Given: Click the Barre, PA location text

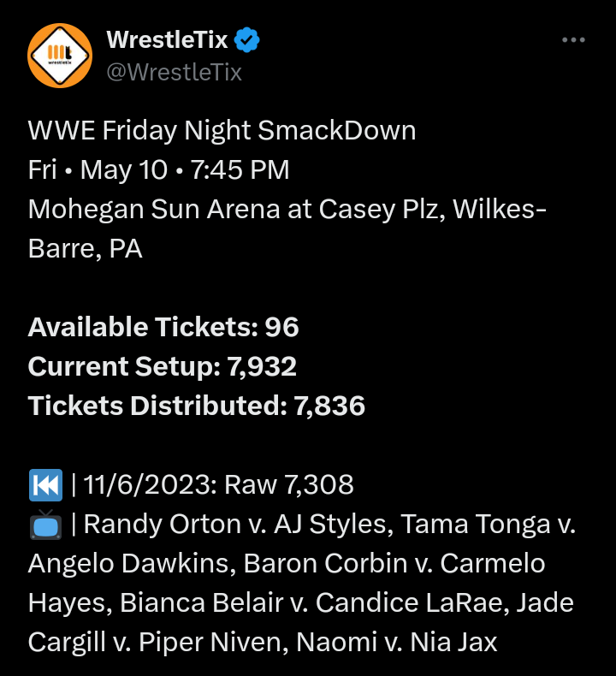Looking at the screenshot, I should point(85,249).
